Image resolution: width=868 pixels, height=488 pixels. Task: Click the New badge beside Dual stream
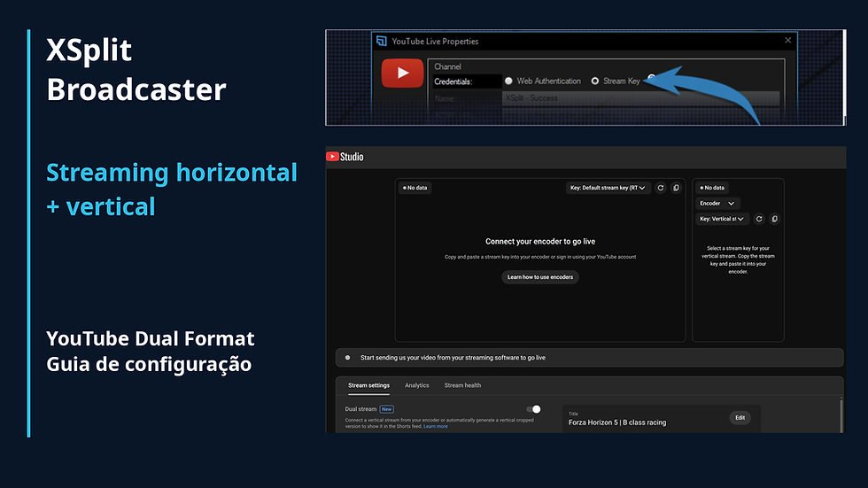(386, 409)
